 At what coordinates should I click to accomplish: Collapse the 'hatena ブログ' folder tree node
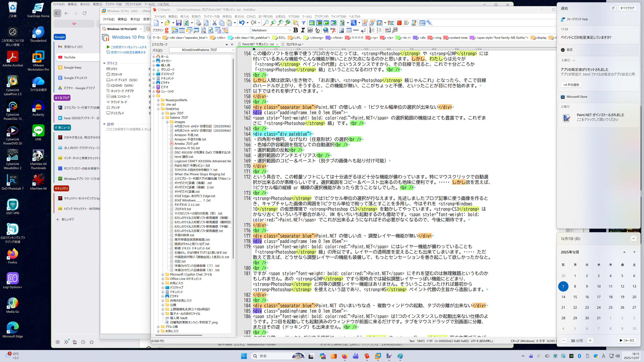coord(163,118)
